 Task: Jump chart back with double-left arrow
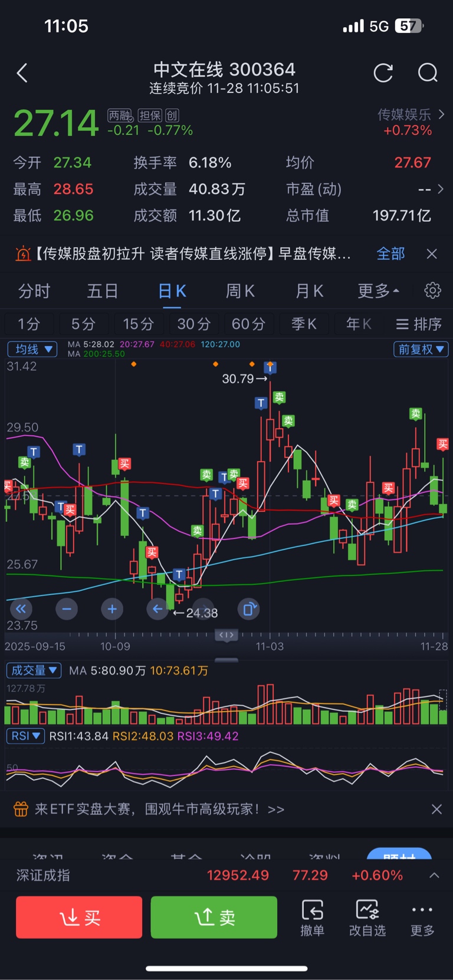21,609
